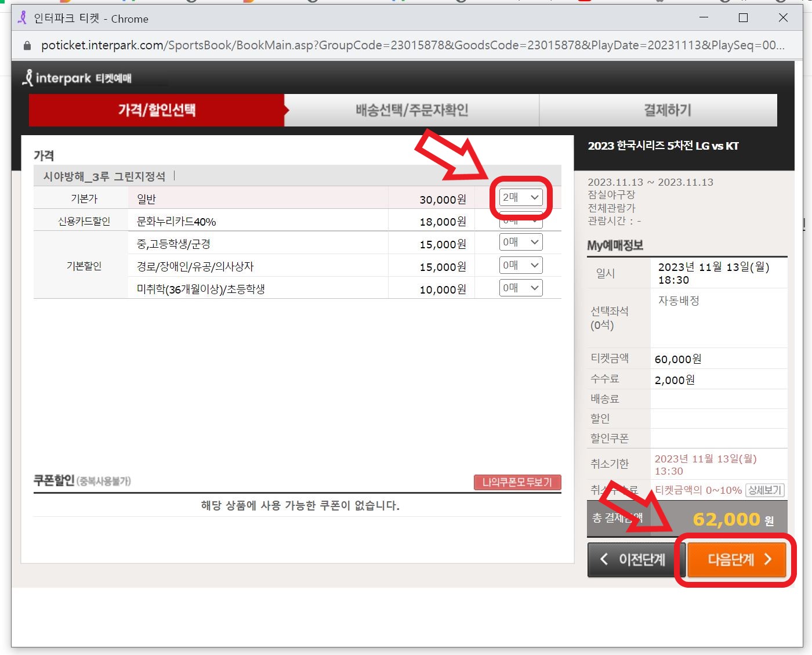Screen dimensions: 812x655
Task: Click the padlock icon in the address bar
Action: coord(27,46)
